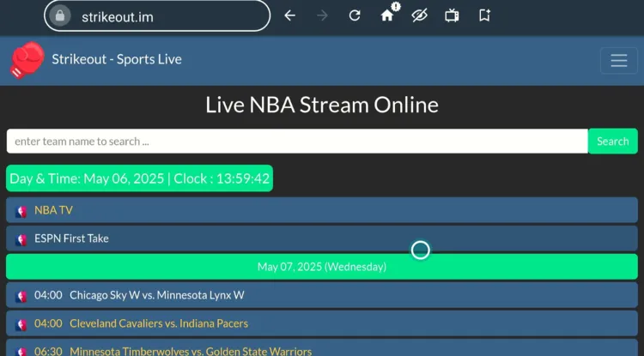This screenshot has height=356, width=644.
Task: Reload the page with refresh icon
Action: (355, 16)
